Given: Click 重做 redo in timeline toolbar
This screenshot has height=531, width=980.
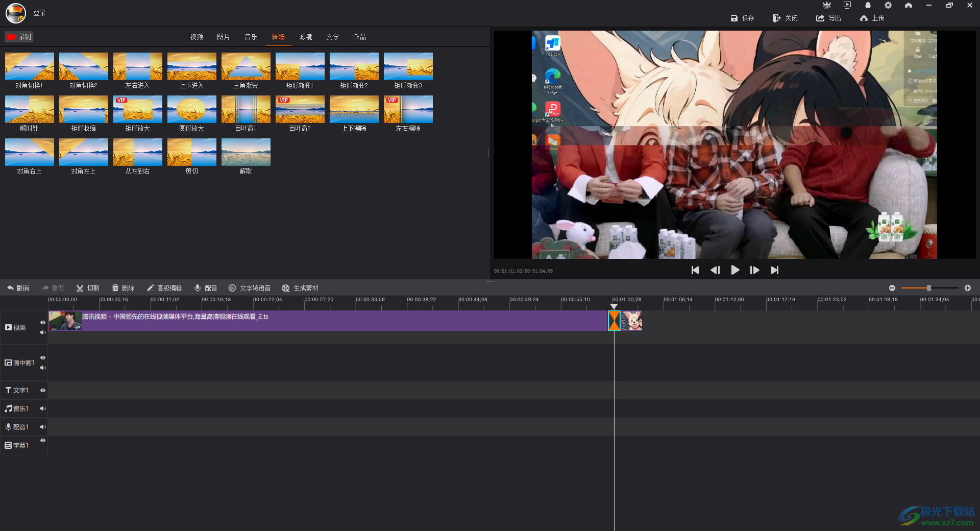Looking at the screenshot, I should tap(53, 288).
